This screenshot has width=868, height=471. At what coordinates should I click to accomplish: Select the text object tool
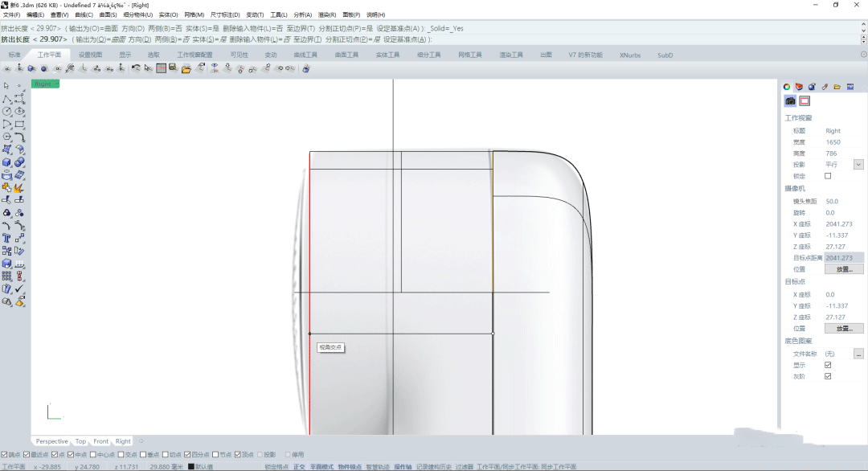pyautogui.click(x=6, y=238)
